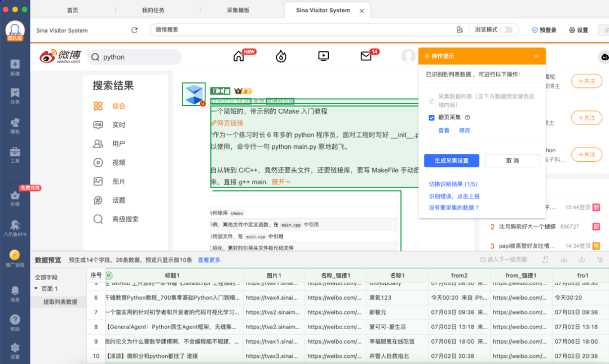Click the 生成采集设置 button
This screenshot has width=609, height=364.
pyautogui.click(x=451, y=161)
